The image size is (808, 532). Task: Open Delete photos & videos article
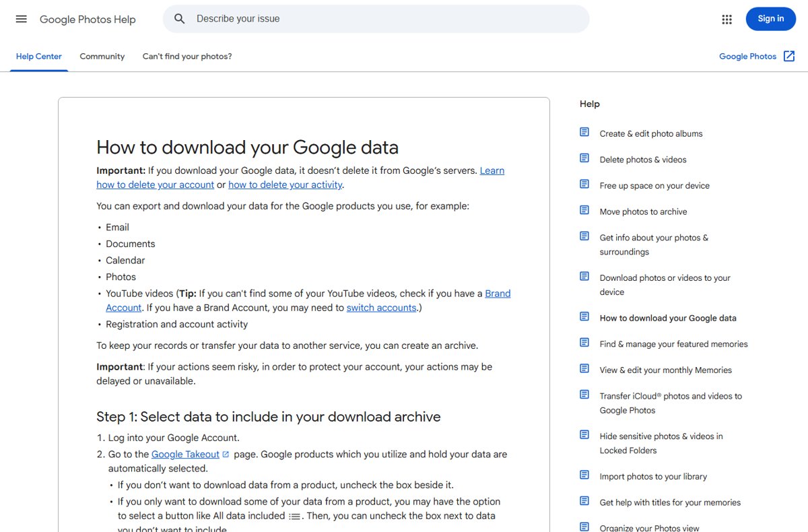point(643,160)
